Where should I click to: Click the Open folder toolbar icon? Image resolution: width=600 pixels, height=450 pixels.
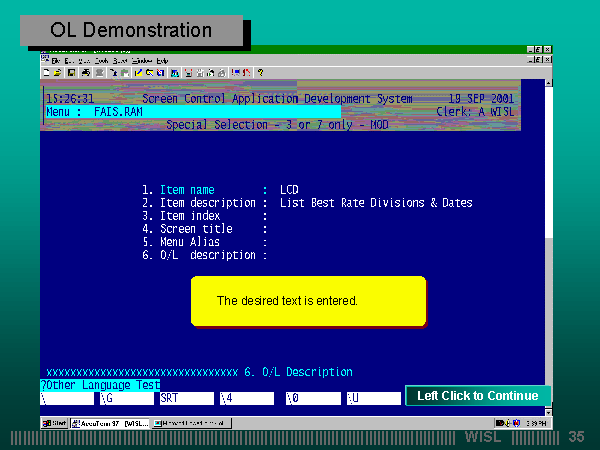(58, 72)
